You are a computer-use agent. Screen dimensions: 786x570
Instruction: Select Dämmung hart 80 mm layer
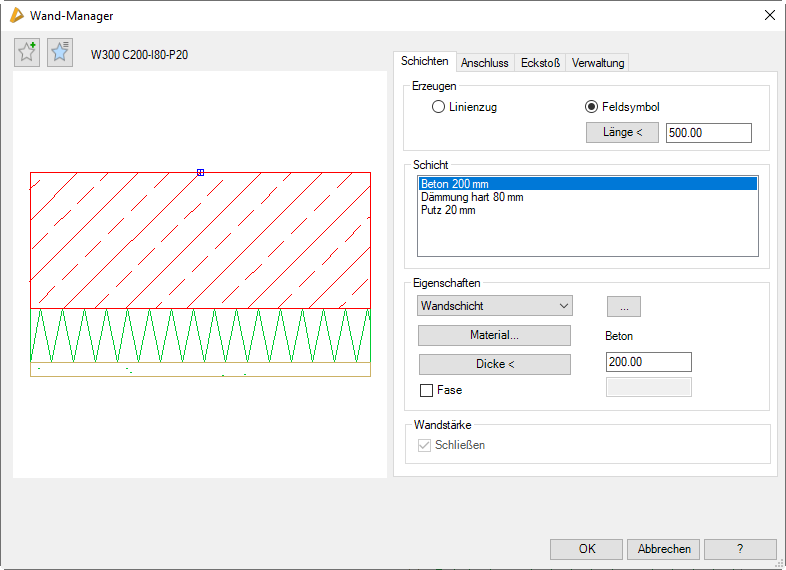(472, 197)
